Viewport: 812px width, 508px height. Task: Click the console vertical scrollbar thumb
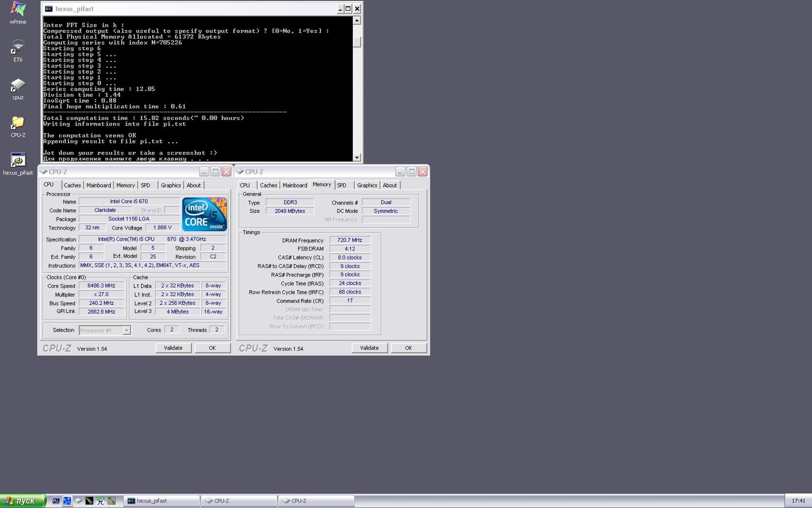pos(357,42)
